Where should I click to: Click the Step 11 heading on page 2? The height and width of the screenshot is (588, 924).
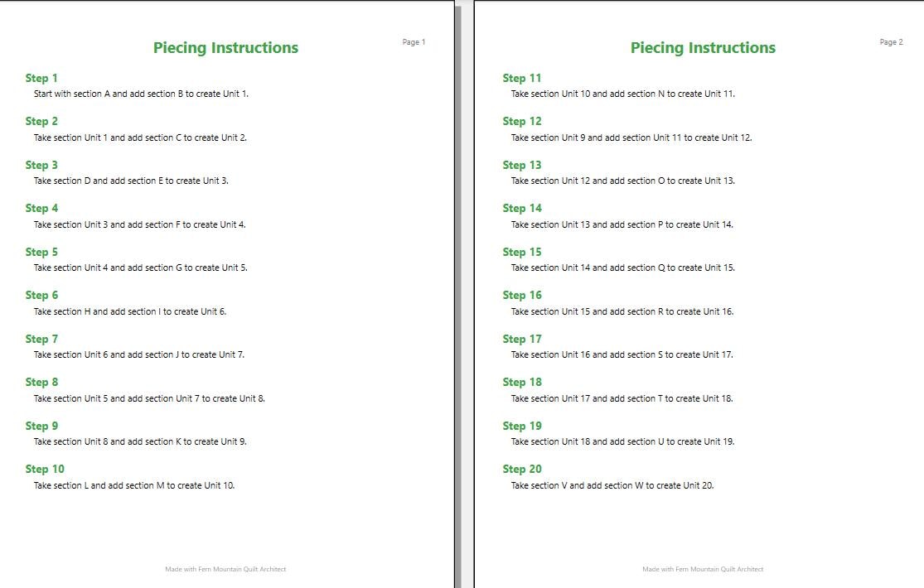(521, 79)
